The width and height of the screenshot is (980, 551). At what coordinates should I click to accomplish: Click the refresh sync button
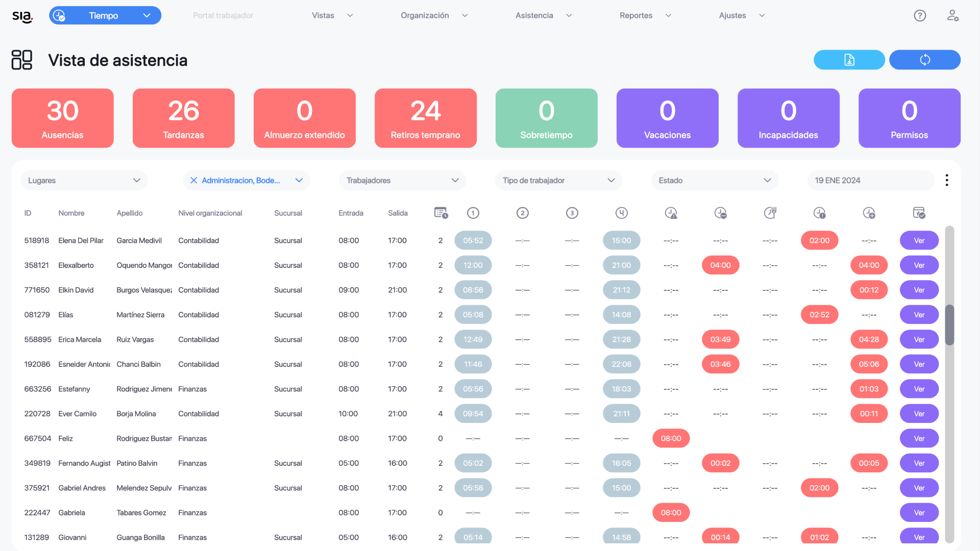point(924,60)
